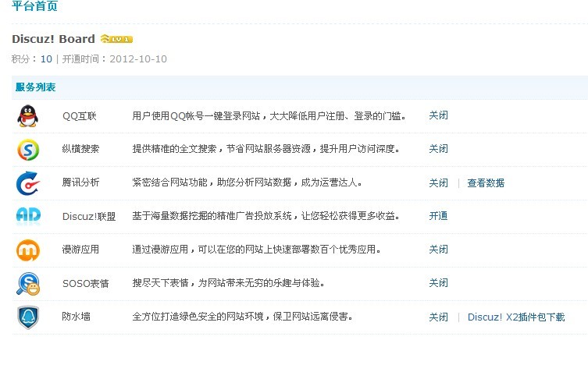
Task: Close the QQ互联 service
Action: coord(438,115)
